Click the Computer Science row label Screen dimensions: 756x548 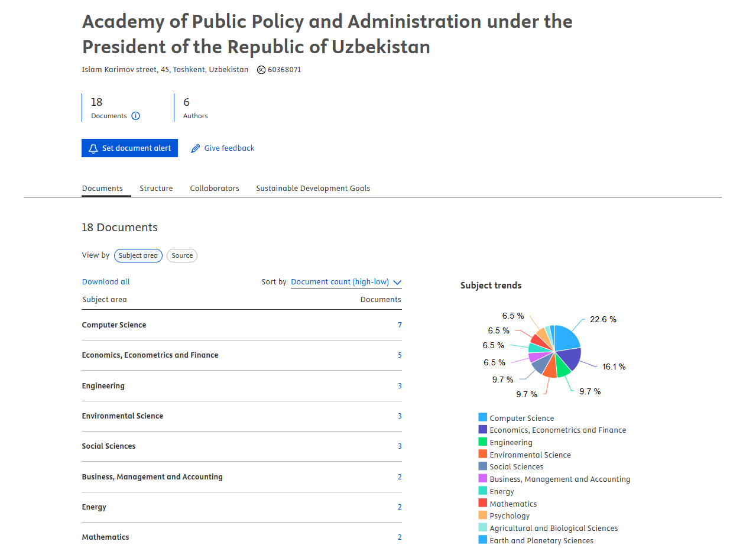pyautogui.click(x=114, y=325)
